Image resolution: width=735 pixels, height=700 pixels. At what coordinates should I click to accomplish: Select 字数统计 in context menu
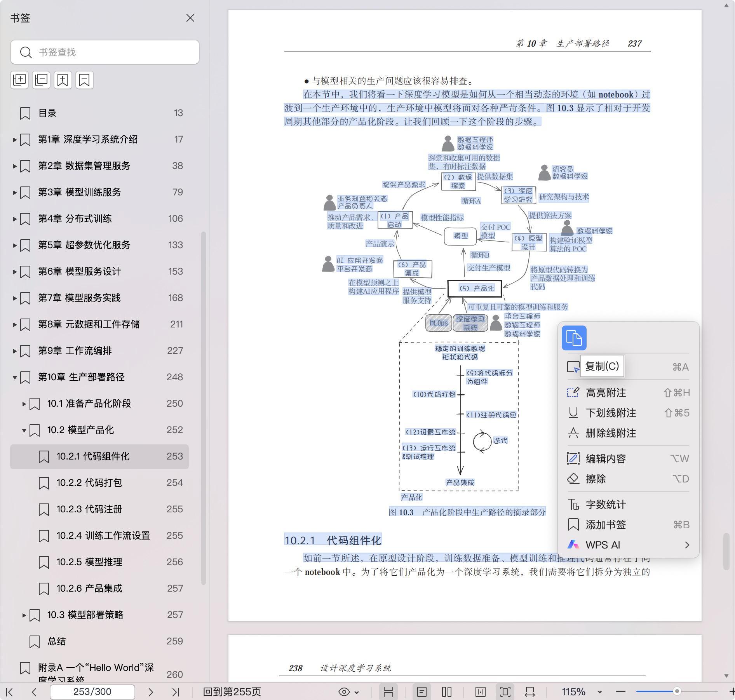(606, 505)
